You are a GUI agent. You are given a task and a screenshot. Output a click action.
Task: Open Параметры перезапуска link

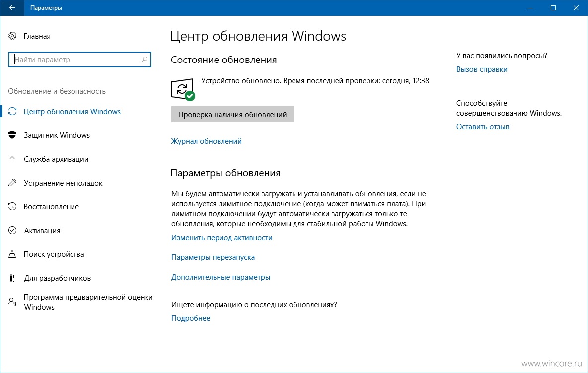[x=213, y=257]
